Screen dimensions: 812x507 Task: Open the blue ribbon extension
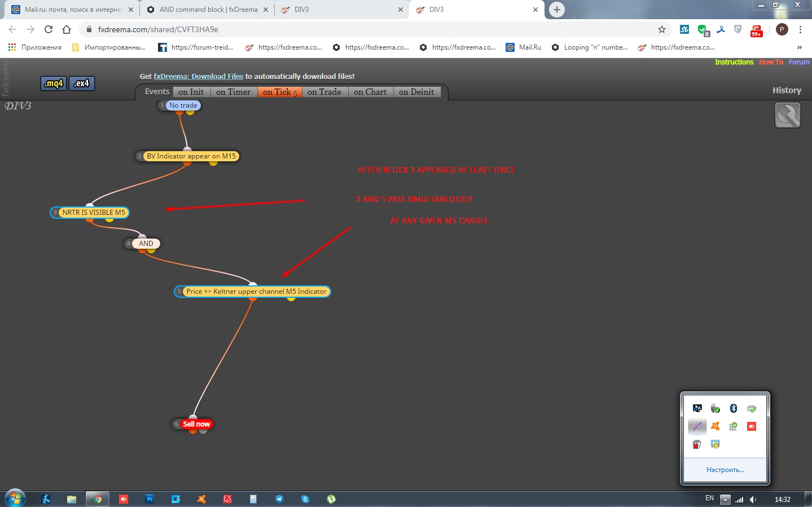click(x=721, y=29)
